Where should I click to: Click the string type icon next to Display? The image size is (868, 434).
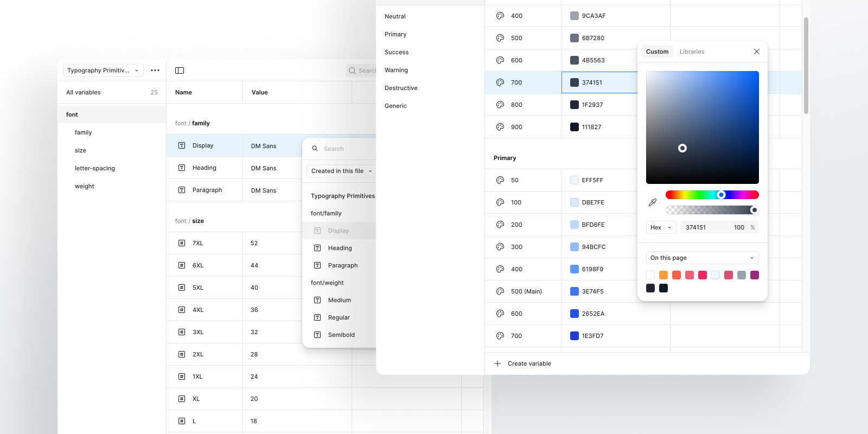[x=182, y=145]
